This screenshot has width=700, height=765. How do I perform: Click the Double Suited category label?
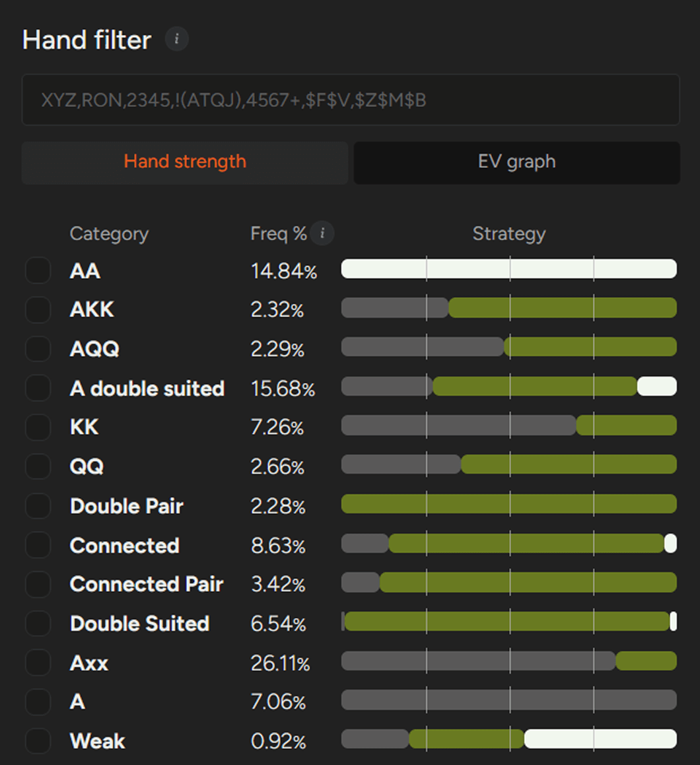point(139,624)
